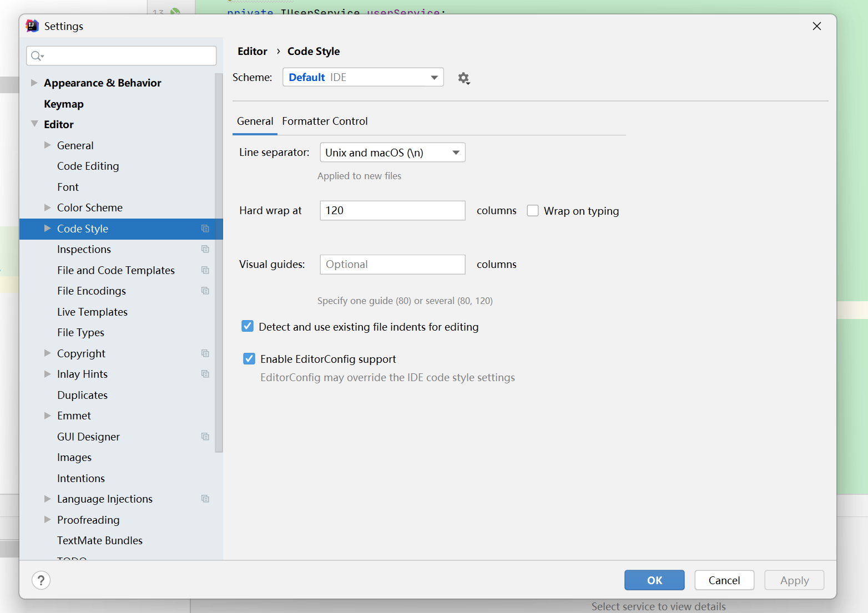Screen dimensions: 868x613
Task: Enable Wrap on typing
Action: click(533, 210)
